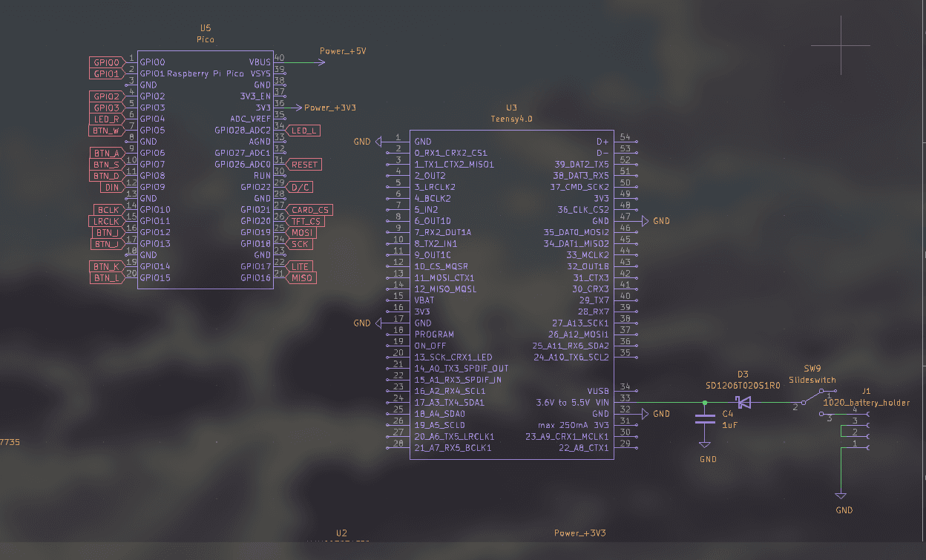Select the GND power symbol at Teensy pin 1
The width and height of the screenshot is (926, 560).
point(378,142)
